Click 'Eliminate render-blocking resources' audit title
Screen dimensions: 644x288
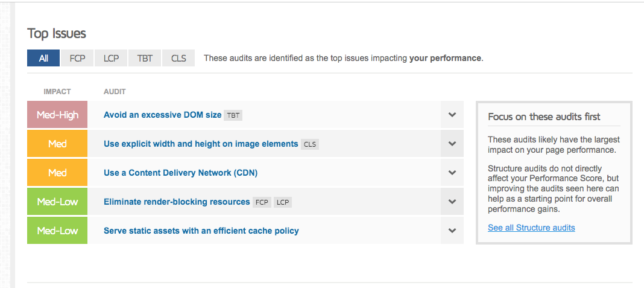[177, 202]
